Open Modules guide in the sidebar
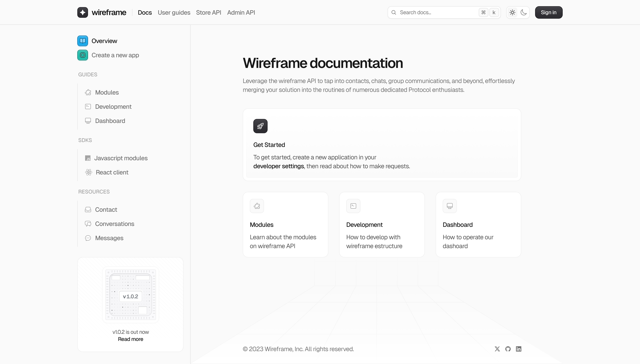This screenshot has height=364, width=640. (107, 93)
